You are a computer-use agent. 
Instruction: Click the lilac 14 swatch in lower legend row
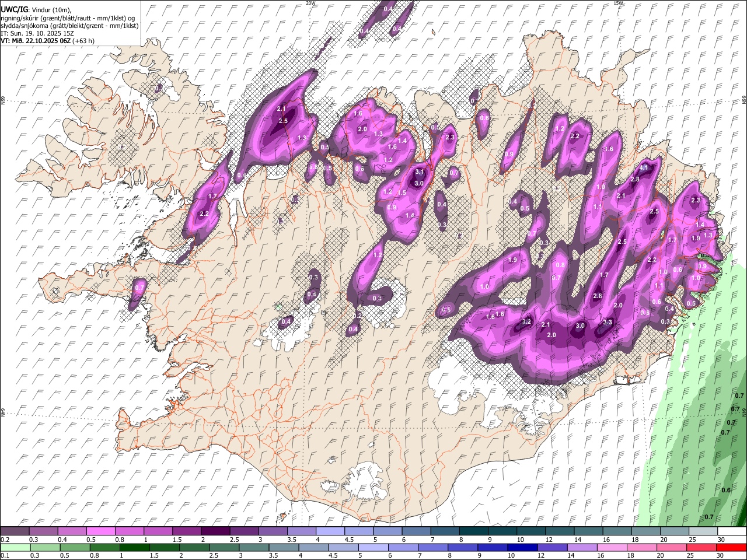tap(582, 548)
